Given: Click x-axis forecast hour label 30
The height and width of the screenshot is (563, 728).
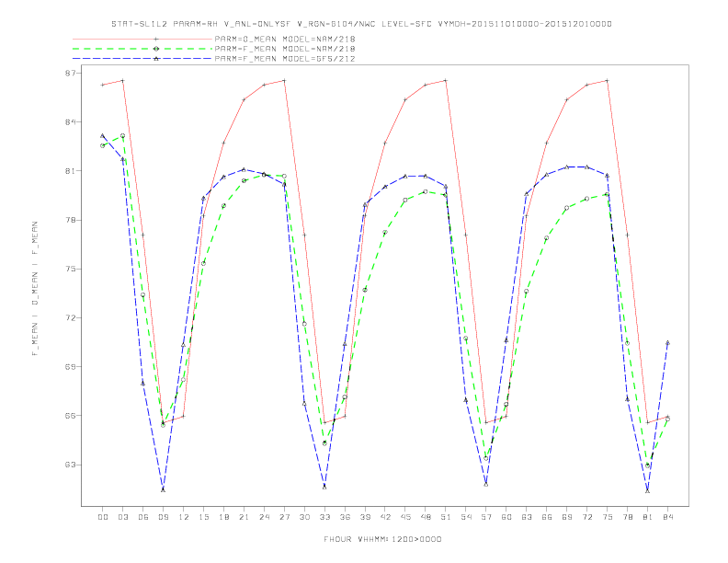Looking at the screenshot, I should click(x=304, y=517).
